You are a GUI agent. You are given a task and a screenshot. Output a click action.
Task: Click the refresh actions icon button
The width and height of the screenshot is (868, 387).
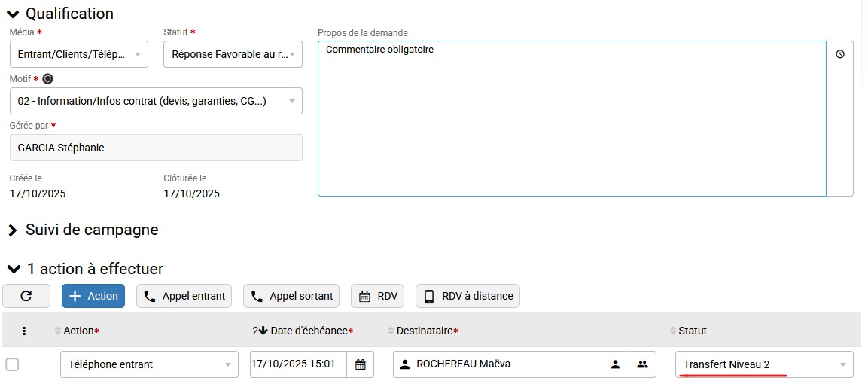tap(26, 296)
